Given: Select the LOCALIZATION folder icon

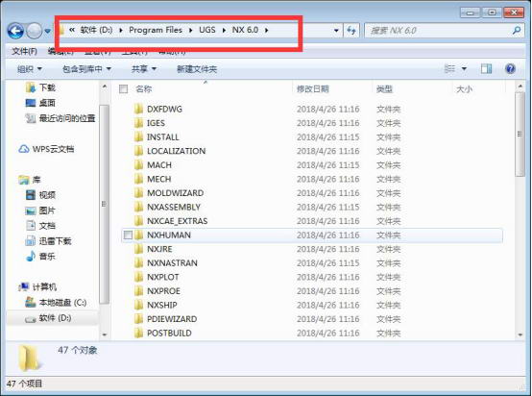Looking at the screenshot, I should point(138,151).
